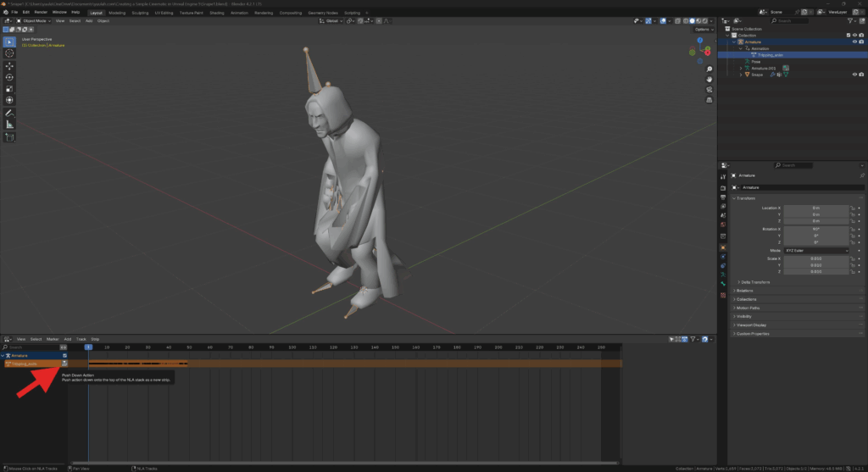
Task: Click the Location X value field
Action: tap(815, 208)
